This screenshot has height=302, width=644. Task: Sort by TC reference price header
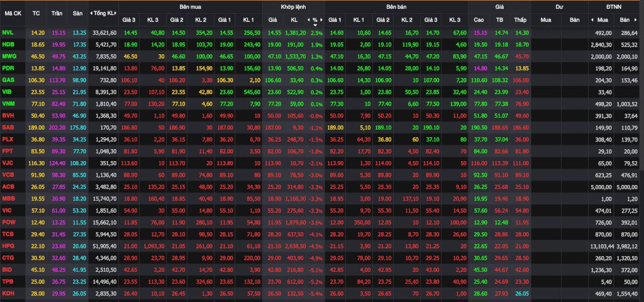tap(36, 13)
